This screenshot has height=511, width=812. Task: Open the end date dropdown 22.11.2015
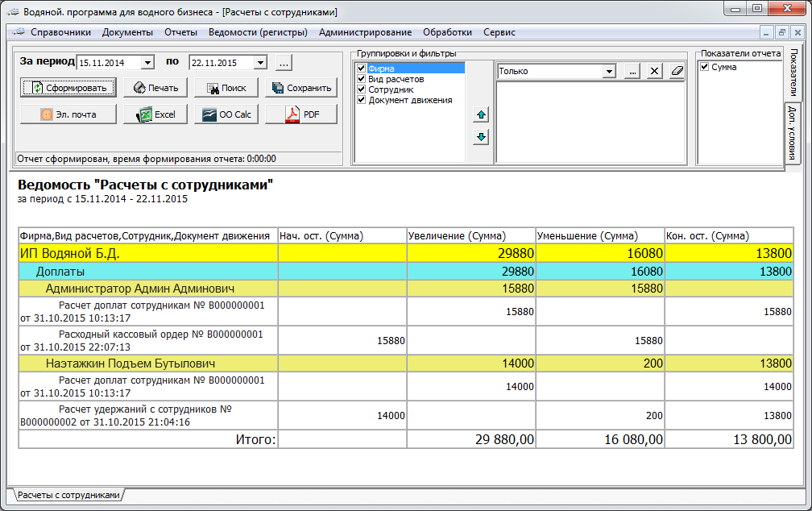tap(259, 63)
